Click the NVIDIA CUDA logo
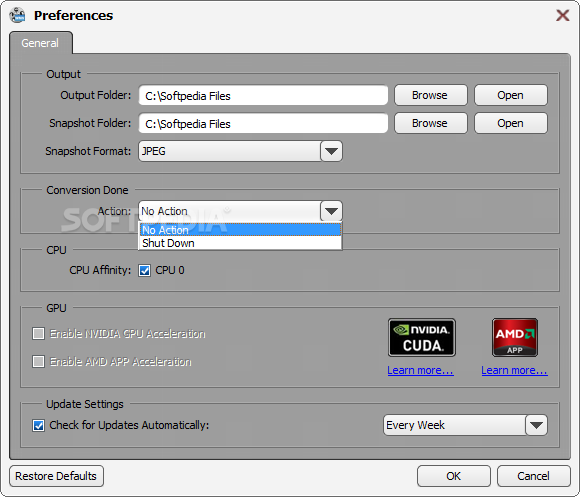The width and height of the screenshot is (580, 497). [x=422, y=337]
